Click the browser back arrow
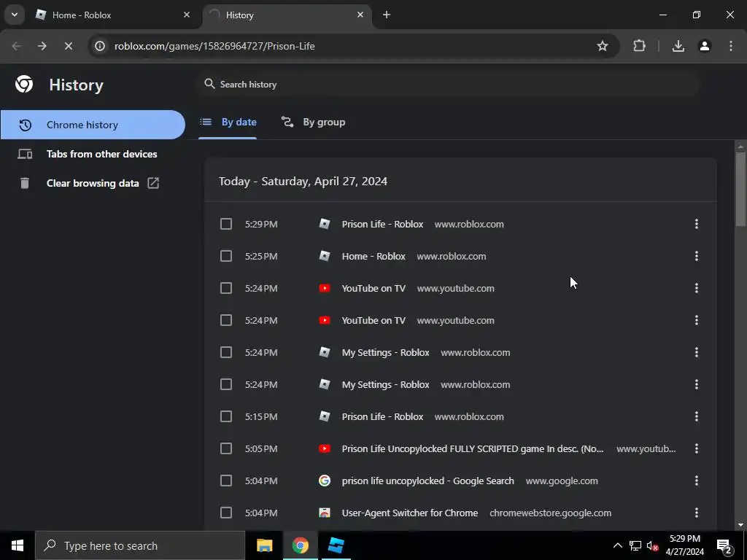The height and width of the screenshot is (560, 747). [16, 46]
